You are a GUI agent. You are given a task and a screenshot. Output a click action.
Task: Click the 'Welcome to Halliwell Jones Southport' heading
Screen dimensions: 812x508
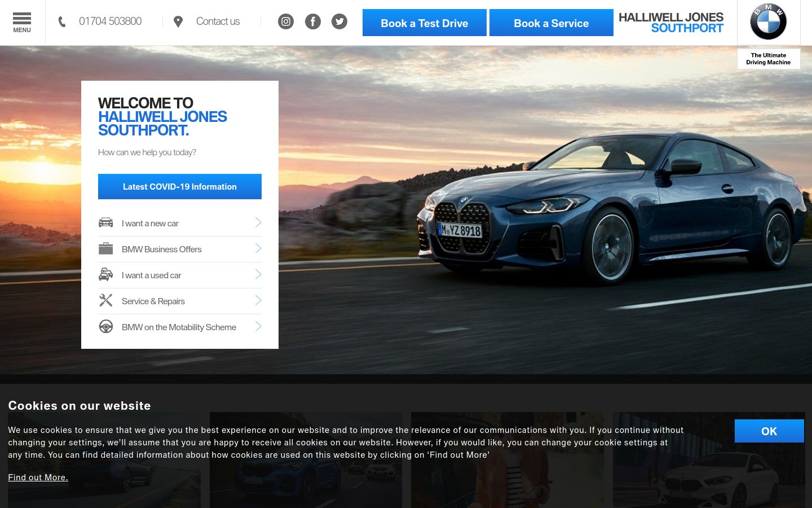pyautogui.click(x=162, y=116)
